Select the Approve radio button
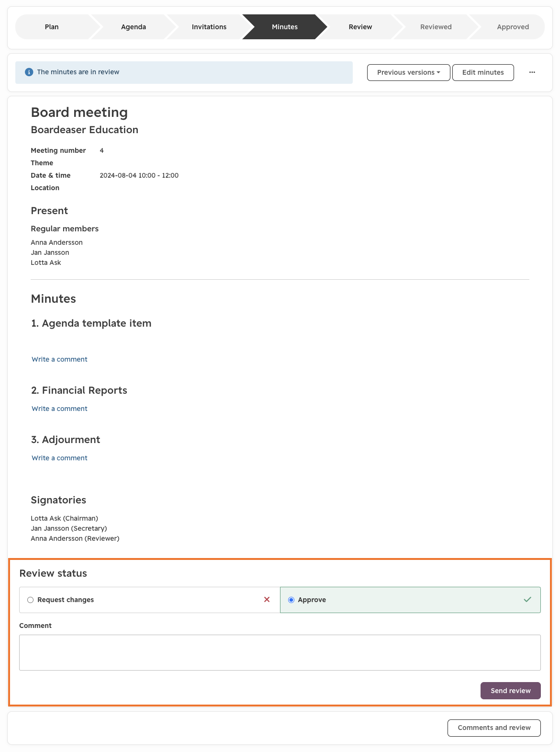Viewport: 560px width, 752px height. pyautogui.click(x=291, y=600)
